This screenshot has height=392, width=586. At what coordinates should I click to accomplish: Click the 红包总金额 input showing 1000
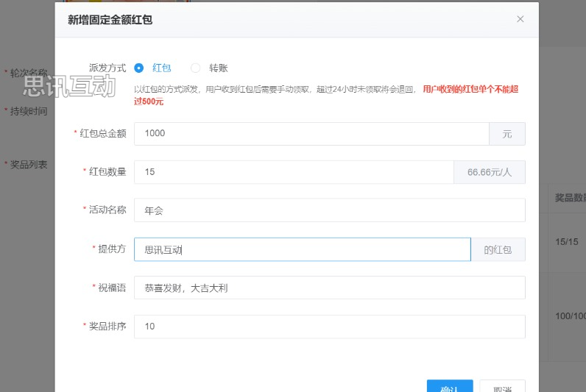point(311,133)
